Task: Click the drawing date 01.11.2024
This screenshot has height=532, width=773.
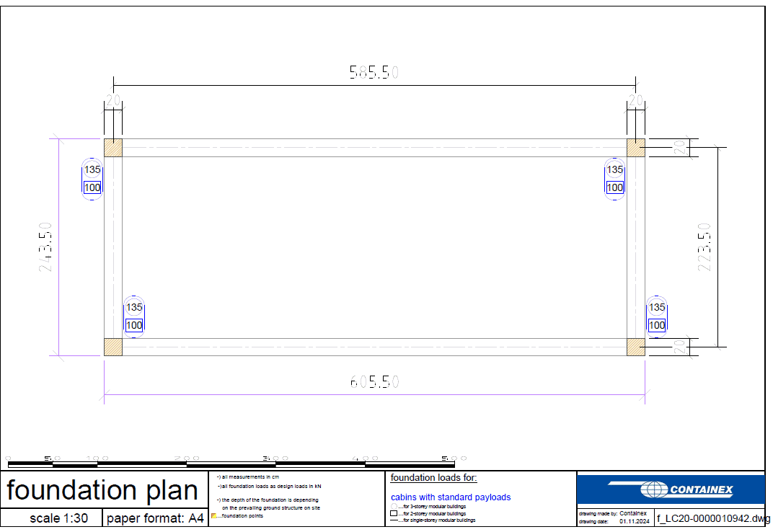Action: point(635,521)
